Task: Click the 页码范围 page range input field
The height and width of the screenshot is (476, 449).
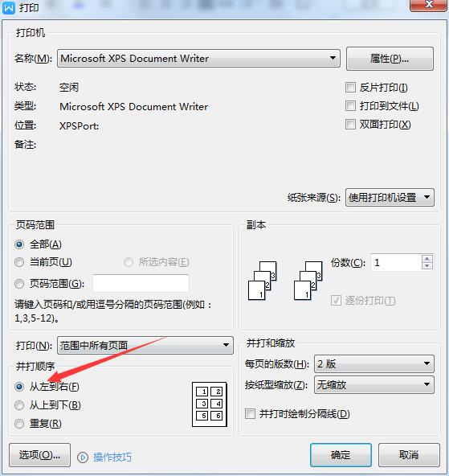Action: click(141, 284)
